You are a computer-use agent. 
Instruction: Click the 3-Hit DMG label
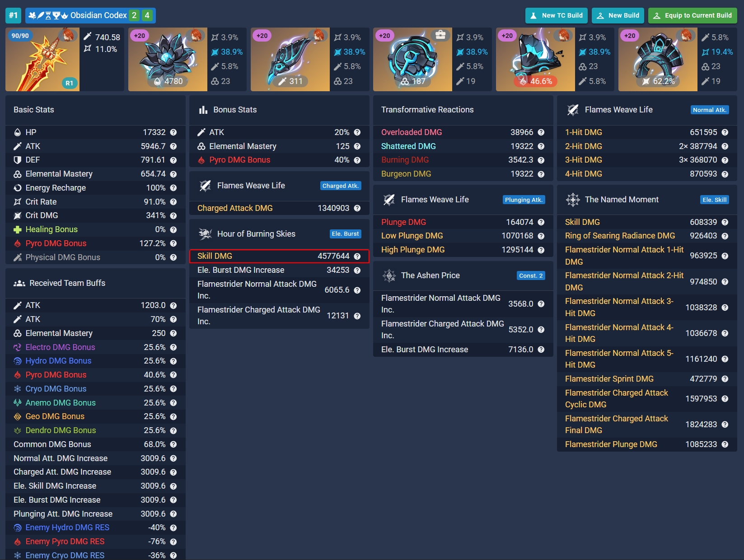[584, 160]
